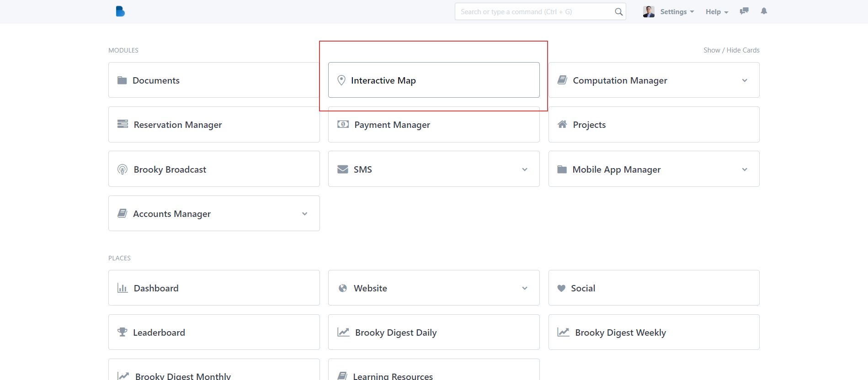
Task: Open the notifications bell icon
Action: 764,11
